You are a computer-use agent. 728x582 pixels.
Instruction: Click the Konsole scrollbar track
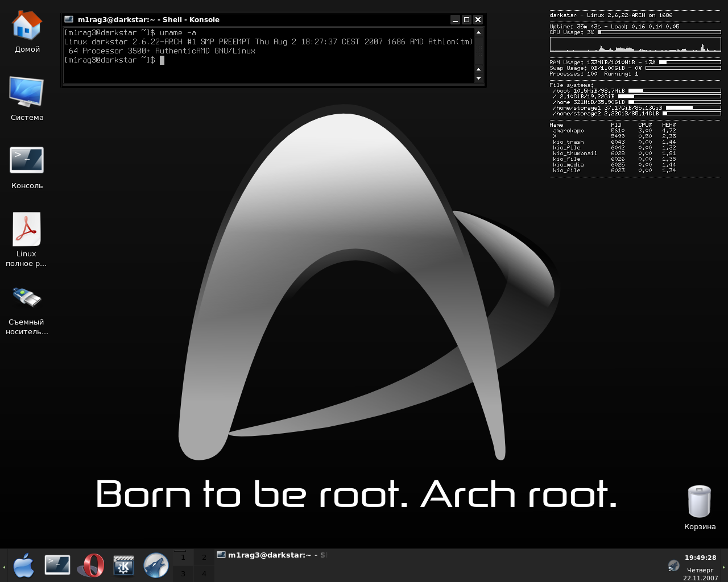478,51
